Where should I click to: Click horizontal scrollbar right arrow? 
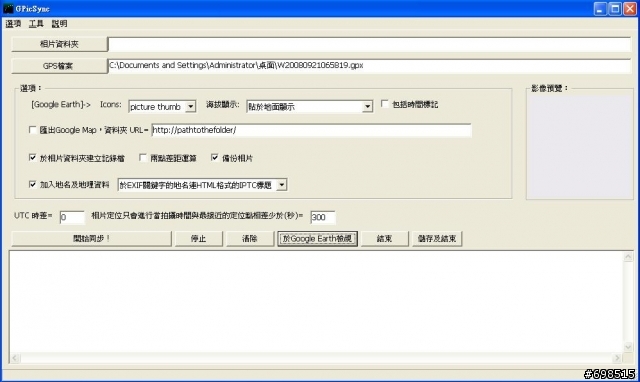(618, 358)
